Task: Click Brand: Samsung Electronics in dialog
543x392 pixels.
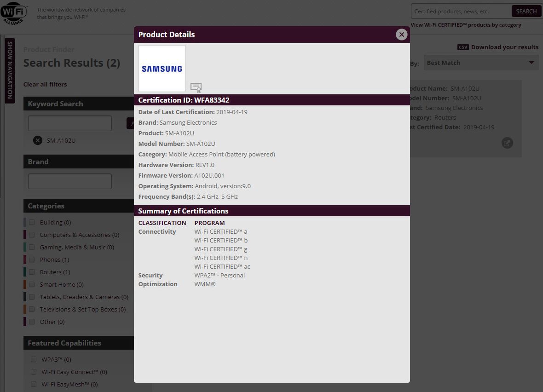Action: pos(178,122)
